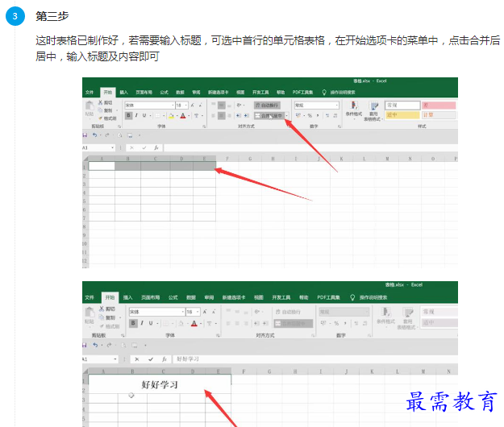The width and height of the screenshot is (504, 427).
Task: Click Select All corner in first Excel grid
Action: [x=85, y=159]
